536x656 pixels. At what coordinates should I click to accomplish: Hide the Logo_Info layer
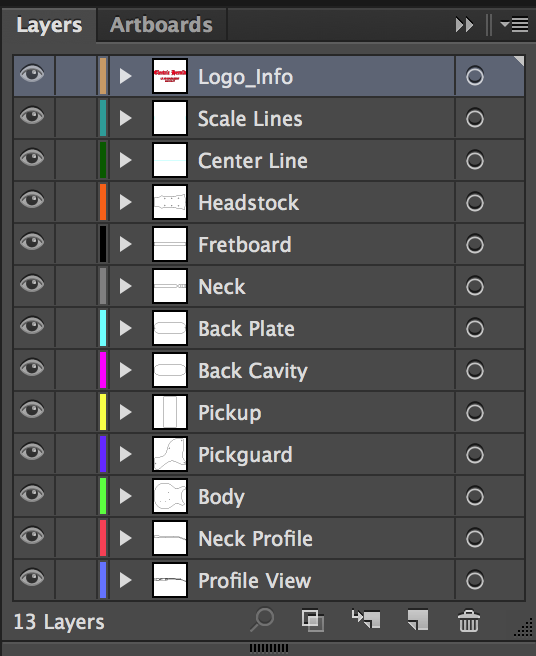[x=32, y=74]
